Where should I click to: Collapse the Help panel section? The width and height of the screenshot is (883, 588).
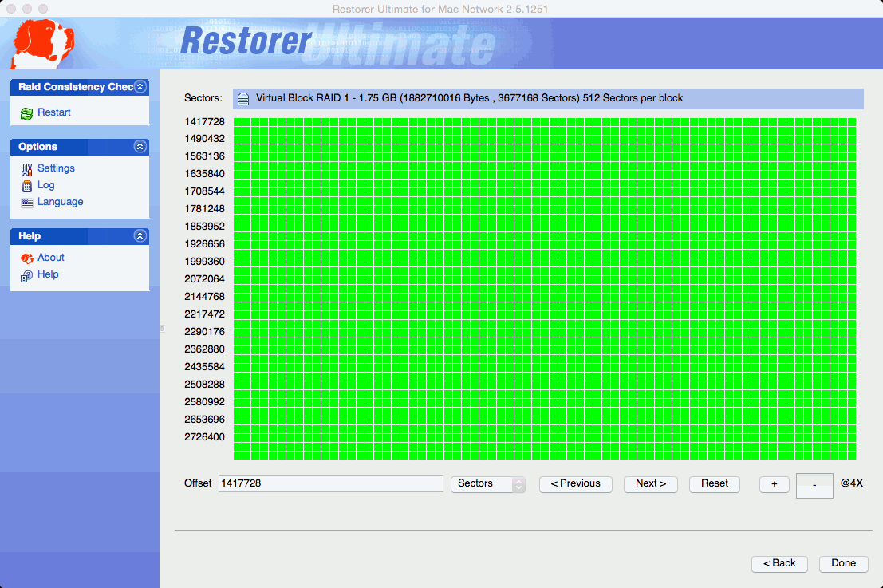(x=140, y=236)
